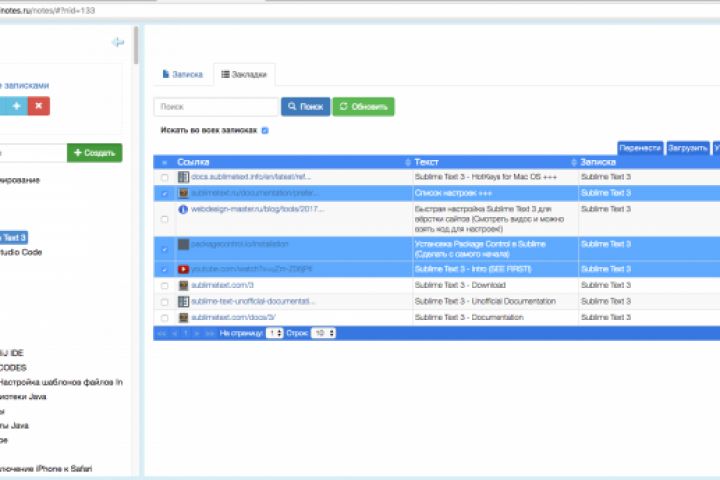720x480 pixels.
Task: Click the Перенести button
Action: tap(640, 148)
